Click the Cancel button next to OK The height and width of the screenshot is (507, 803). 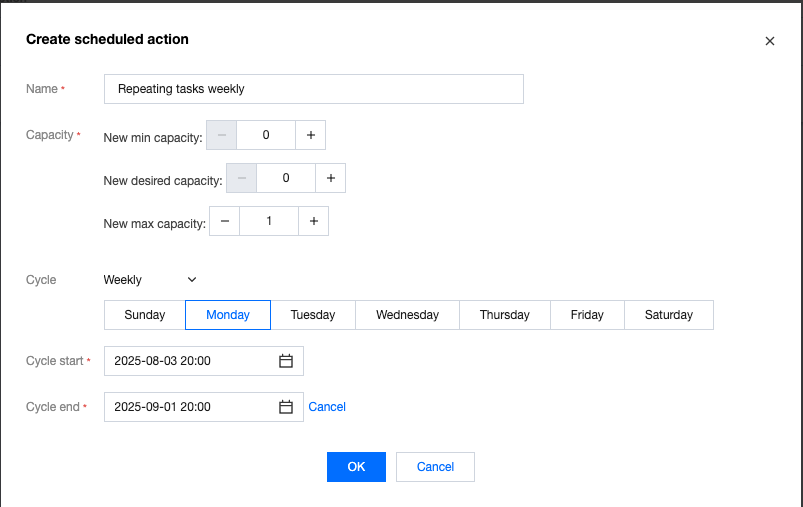435,467
